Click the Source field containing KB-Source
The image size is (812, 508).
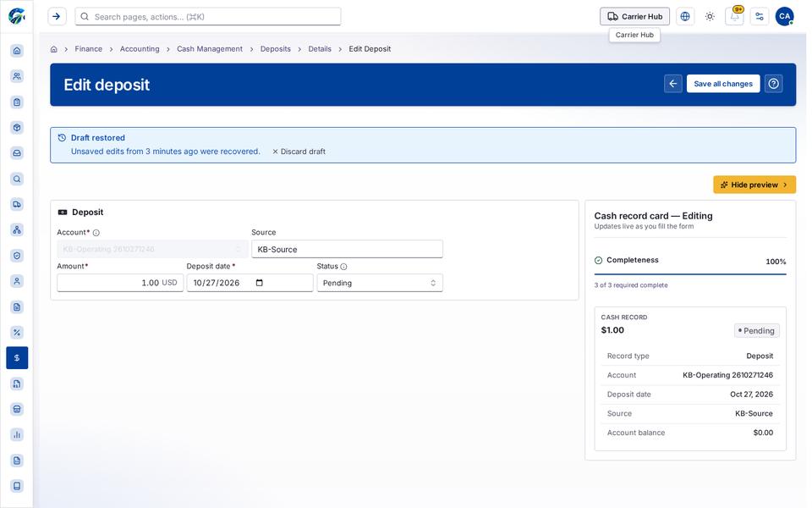tap(347, 249)
